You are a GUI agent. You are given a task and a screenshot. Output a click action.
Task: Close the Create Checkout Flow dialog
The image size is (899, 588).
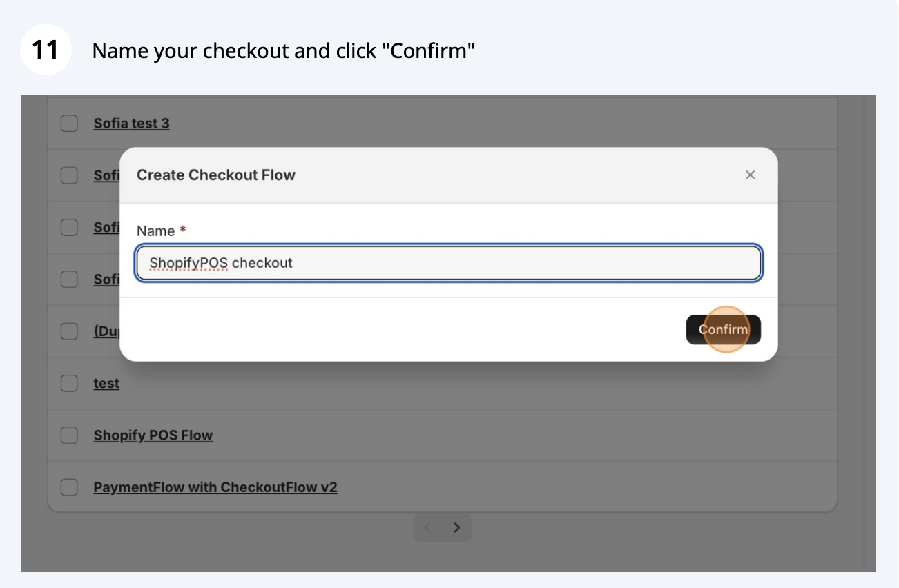(x=750, y=175)
